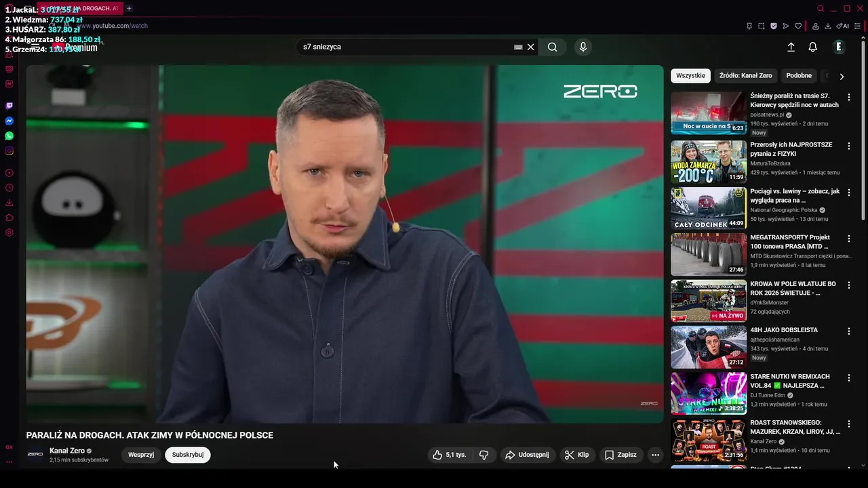
Task: Like the video (5,1 tys.)
Action: [x=450, y=455]
